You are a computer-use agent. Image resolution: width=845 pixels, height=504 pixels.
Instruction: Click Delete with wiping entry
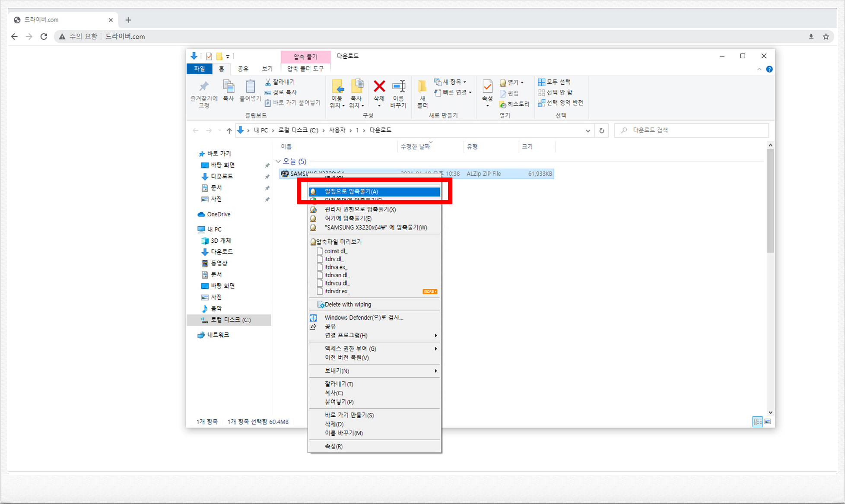pyautogui.click(x=348, y=304)
